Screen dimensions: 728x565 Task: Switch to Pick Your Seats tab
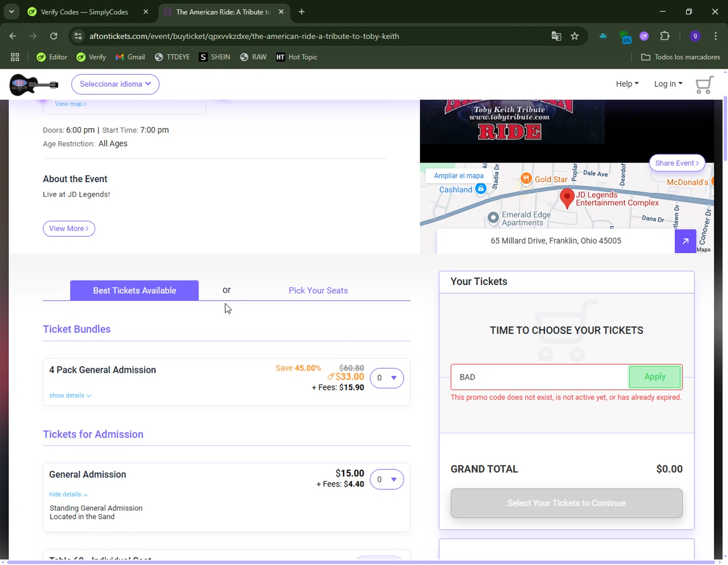(x=318, y=291)
